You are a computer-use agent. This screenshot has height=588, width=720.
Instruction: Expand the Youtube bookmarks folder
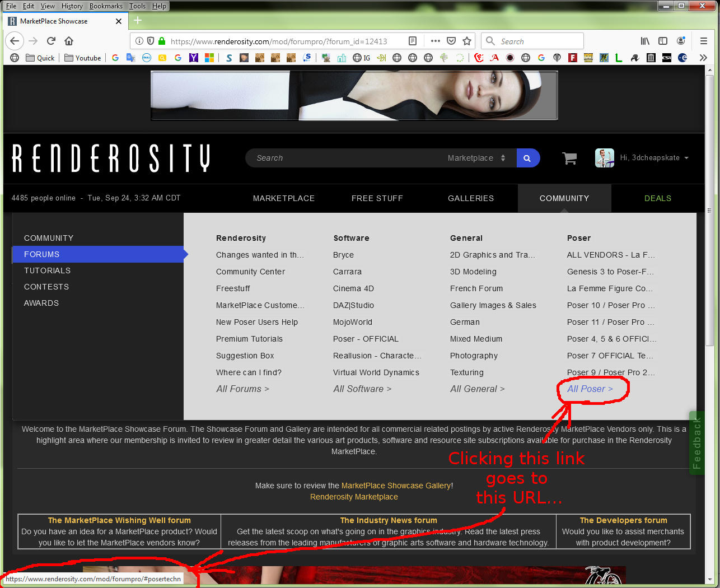click(83, 58)
